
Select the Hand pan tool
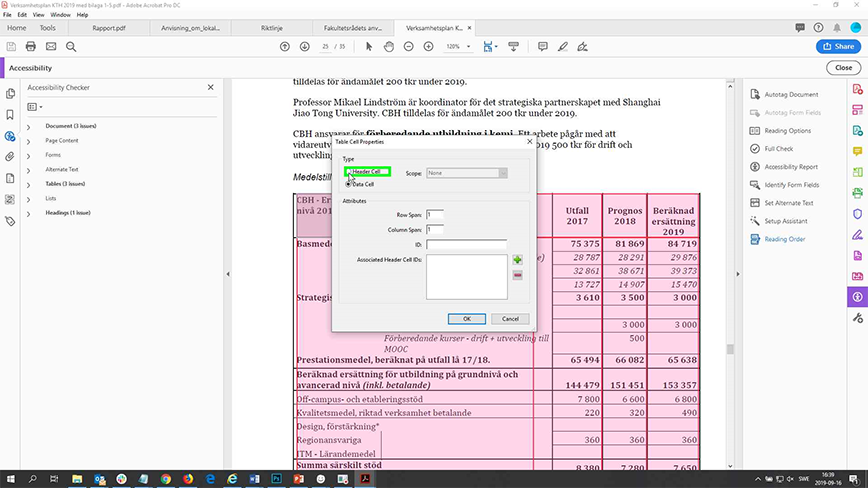(x=389, y=47)
